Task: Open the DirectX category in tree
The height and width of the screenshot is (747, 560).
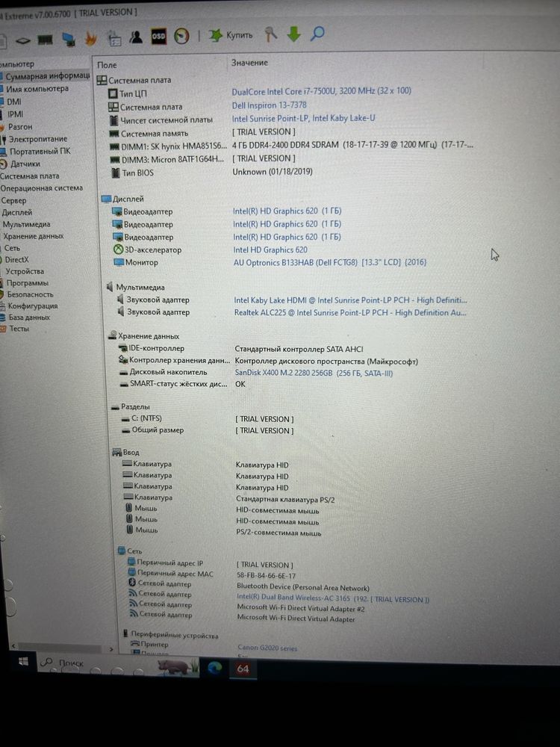Action: click(16, 260)
